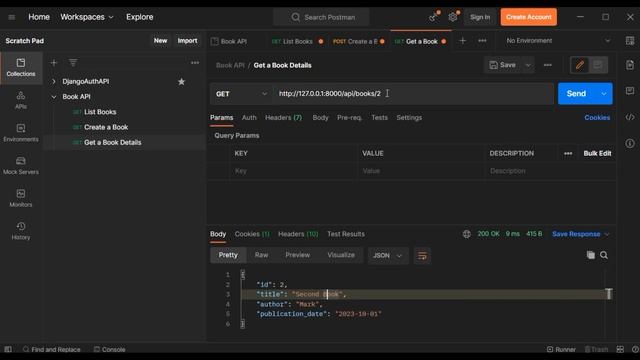Image resolution: width=640 pixels, height=360 pixels.
Task: Switch to the Auth request tab
Action: [249, 118]
